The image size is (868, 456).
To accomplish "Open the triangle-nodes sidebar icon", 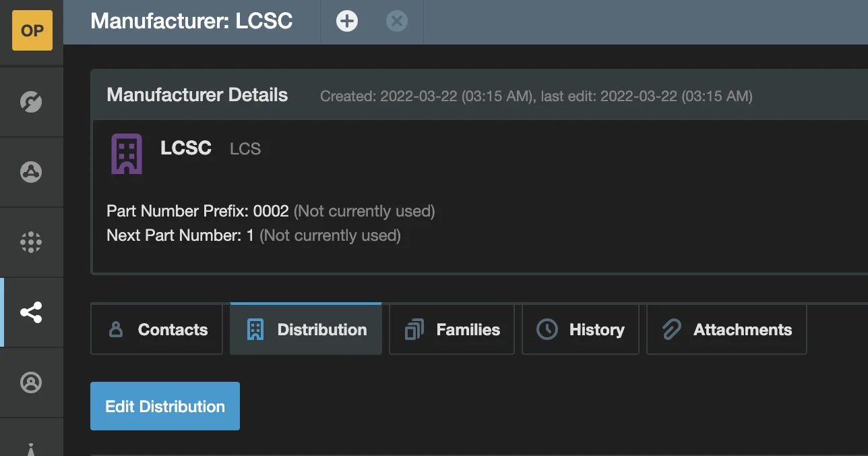I will coord(31,172).
